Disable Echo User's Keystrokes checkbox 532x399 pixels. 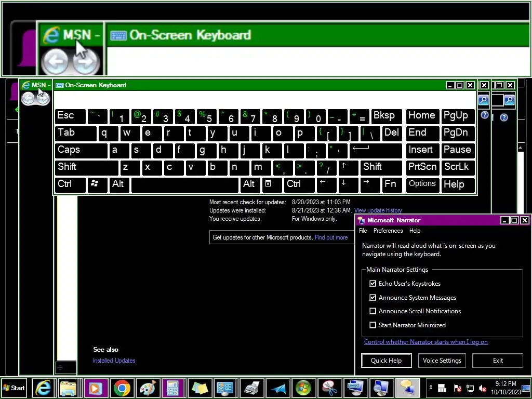(x=373, y=283)
